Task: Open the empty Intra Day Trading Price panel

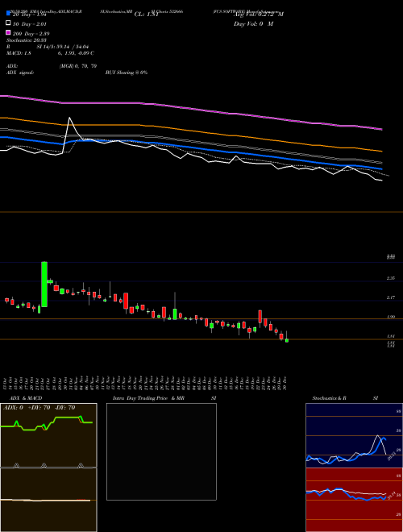Action: coord(161,451)
